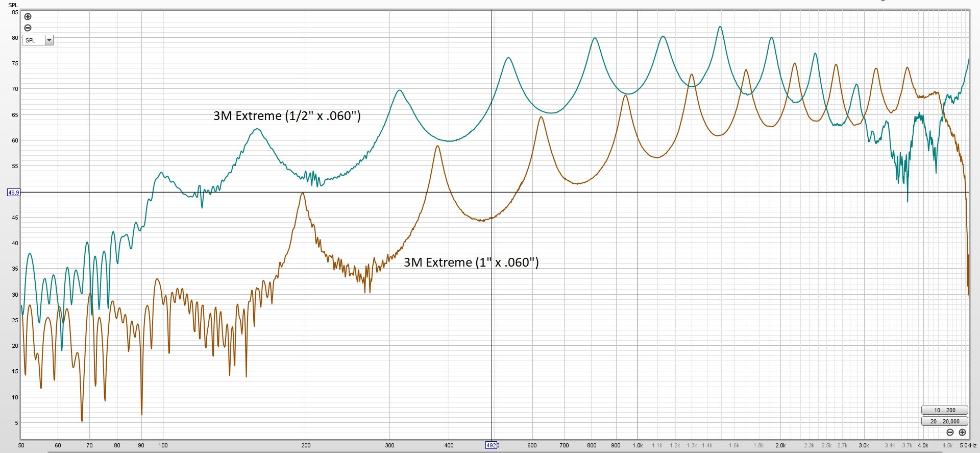Set frequency range to 10 .. 200
The width and height of the screenshot is (980, 453).
944,410
